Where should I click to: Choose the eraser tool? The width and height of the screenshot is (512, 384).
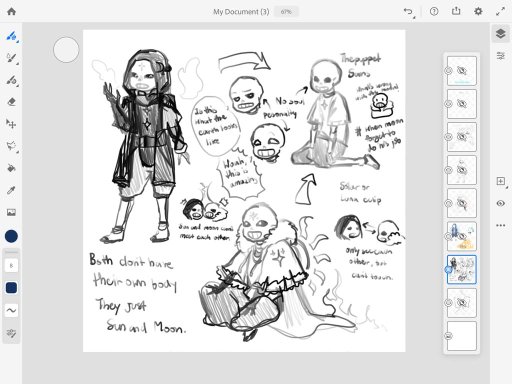[11, 102]
